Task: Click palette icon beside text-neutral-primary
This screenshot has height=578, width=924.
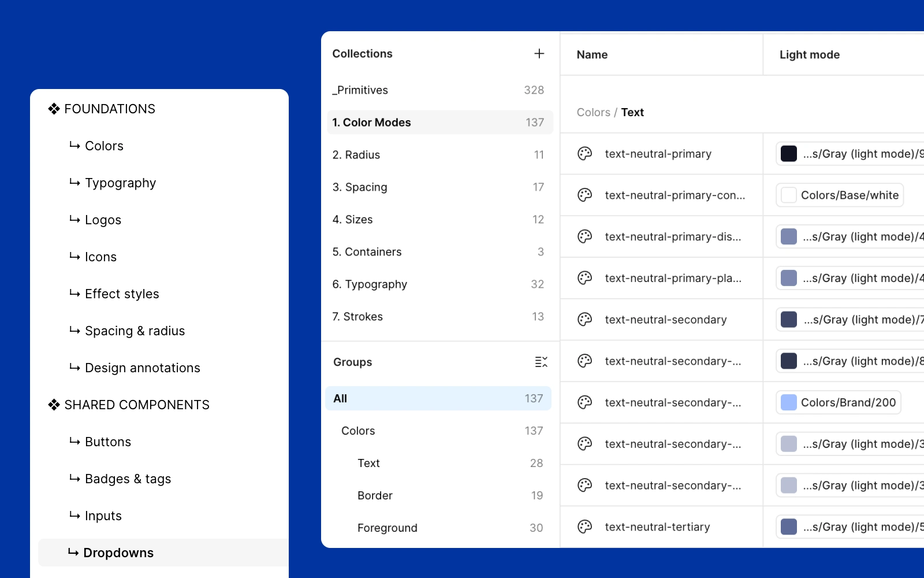Action: (x=584, y=154)
